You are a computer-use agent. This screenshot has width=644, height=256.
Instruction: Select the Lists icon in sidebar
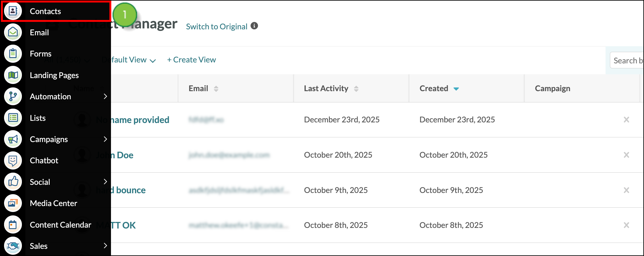pos(13,118)
